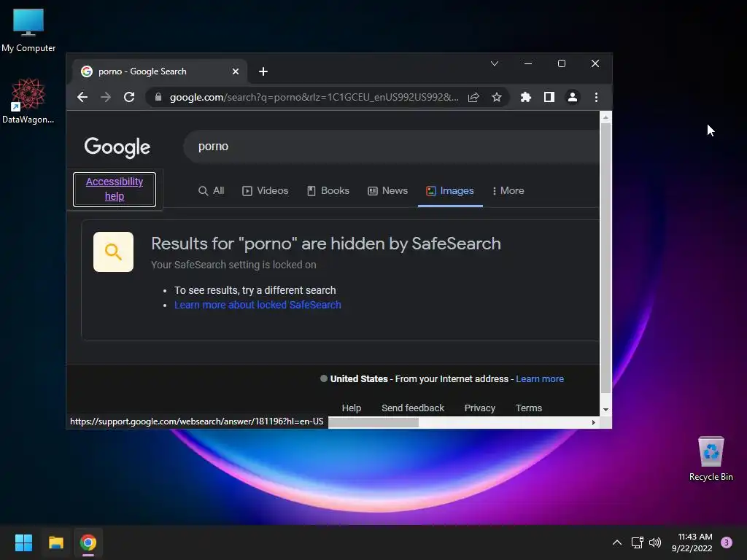This screenshot has height=560, width=747.
Task: Switch to the All results tab
Action: [x=211, y=190]
